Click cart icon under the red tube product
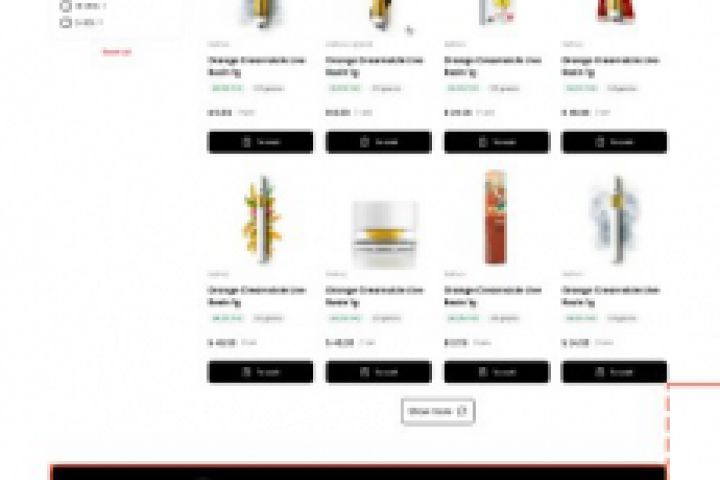 (x=483, y=372)
